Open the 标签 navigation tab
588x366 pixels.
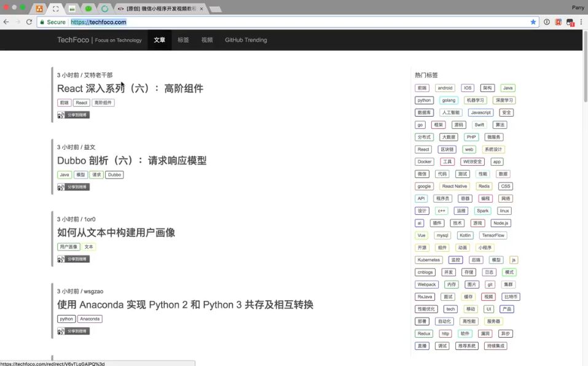pyautogui.click(x=183, y=40)
